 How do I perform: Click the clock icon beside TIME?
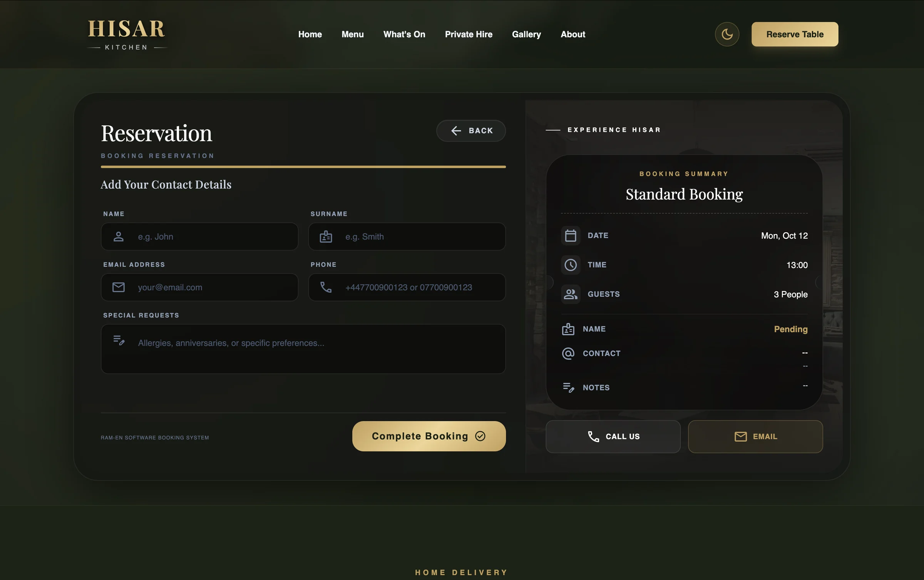click(571, 265)
